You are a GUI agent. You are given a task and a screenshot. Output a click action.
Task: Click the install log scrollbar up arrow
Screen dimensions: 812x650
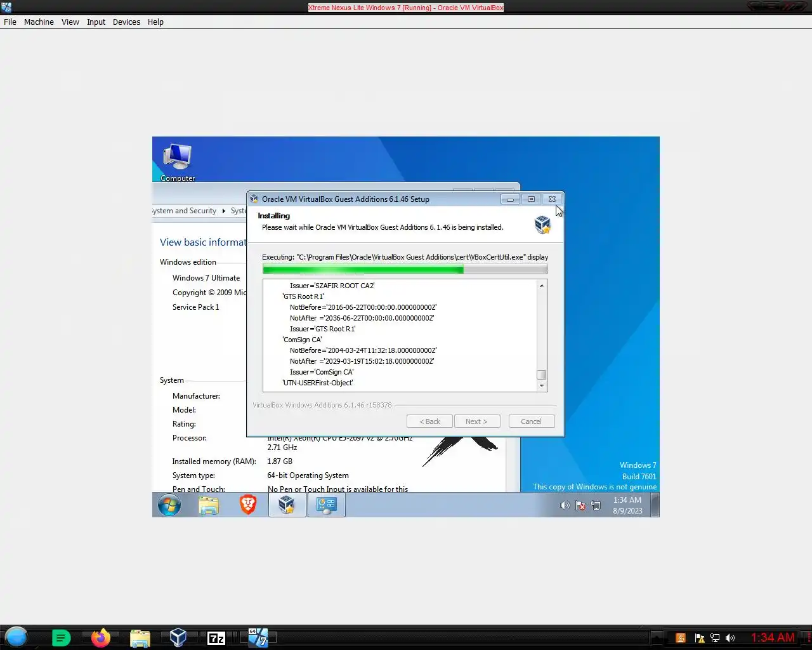542,286
